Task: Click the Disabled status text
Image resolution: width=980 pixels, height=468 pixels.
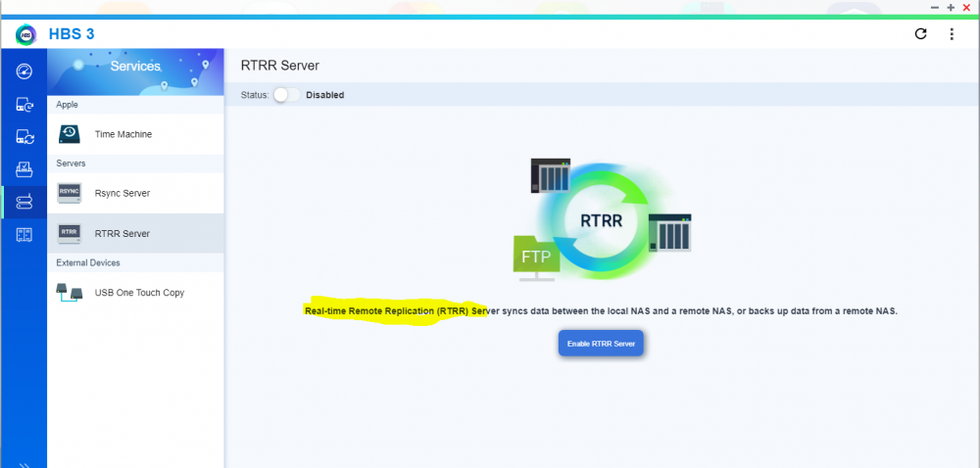Action: click(325, 96)
